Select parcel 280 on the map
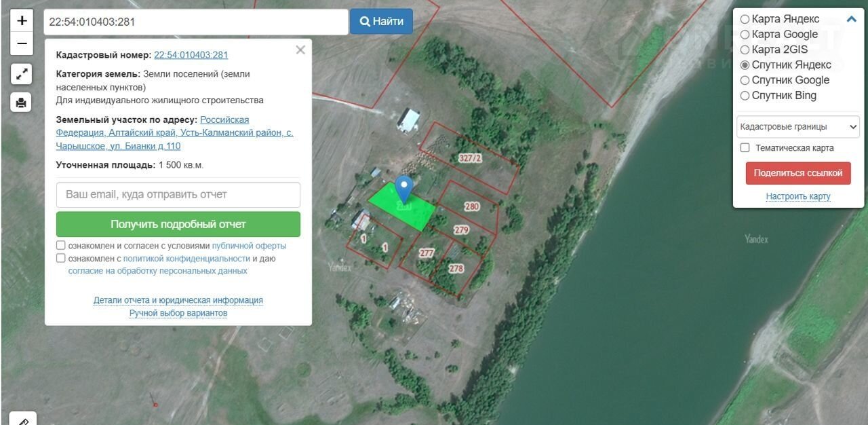 (471, 206)
